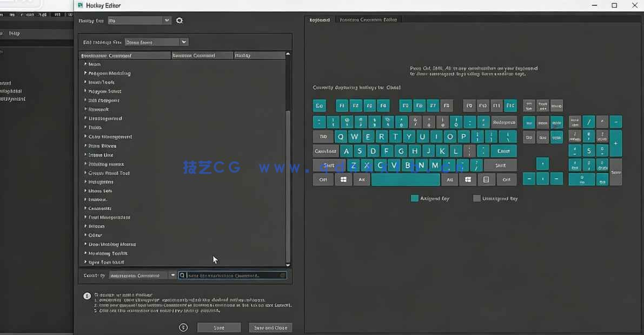Click the Save and Close button
The height and width of the screenshot is (335, 644).
click(270, 327)
